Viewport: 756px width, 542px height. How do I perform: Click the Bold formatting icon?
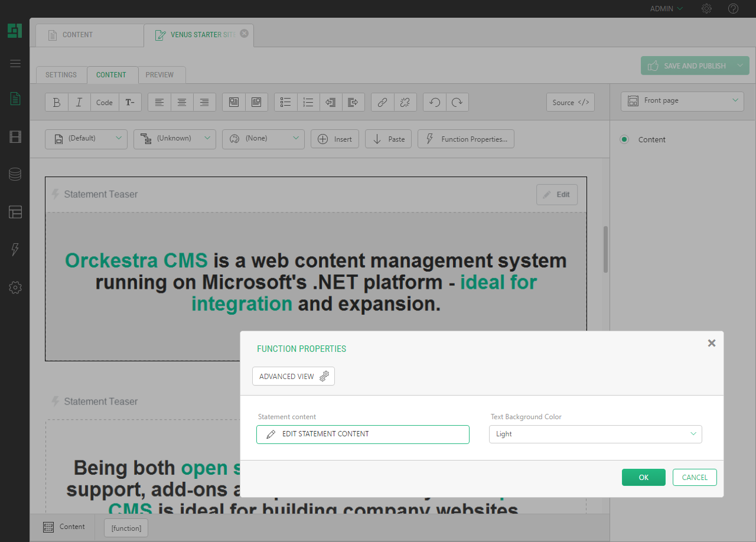57,102
